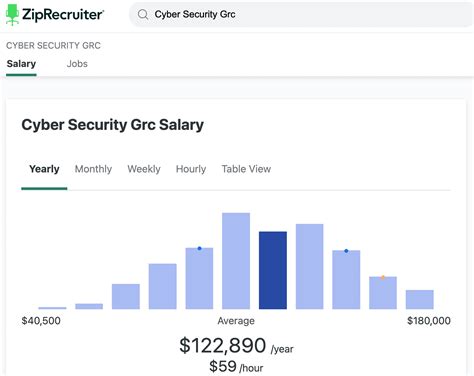Click the orange dot on the chart
The image size is (474, 376).
383,277
